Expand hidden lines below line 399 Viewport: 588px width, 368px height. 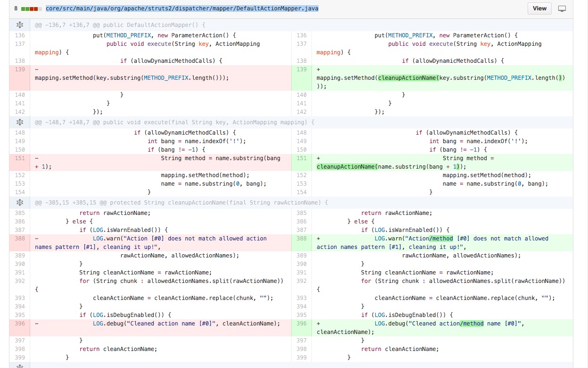pyautogui.click(x=20, y=366)
